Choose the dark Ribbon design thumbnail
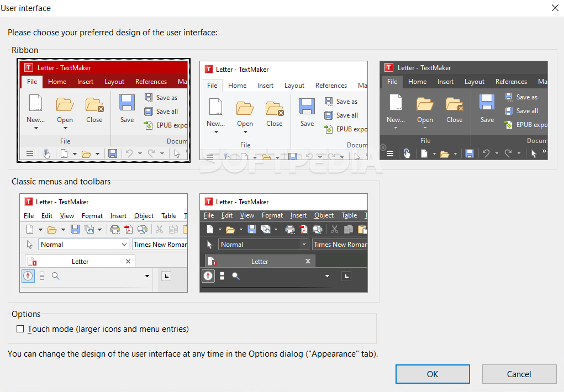 (x=463, y=110)
